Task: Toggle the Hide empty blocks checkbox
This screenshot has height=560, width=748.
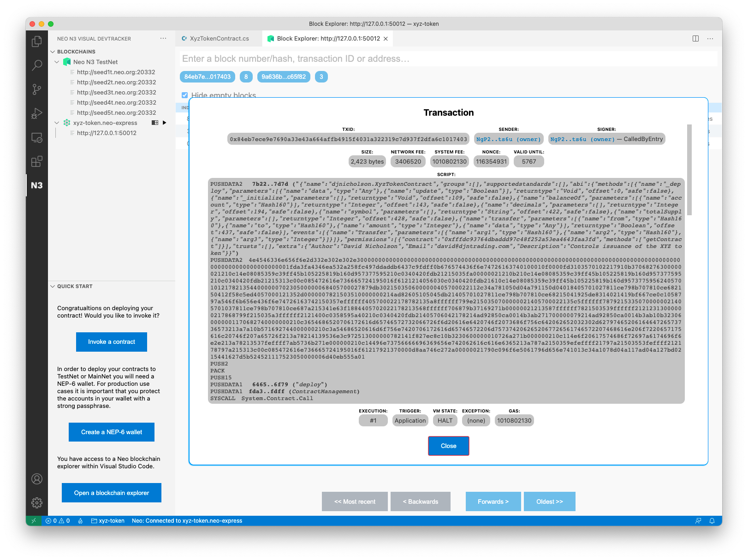Action: coord(185,95)
